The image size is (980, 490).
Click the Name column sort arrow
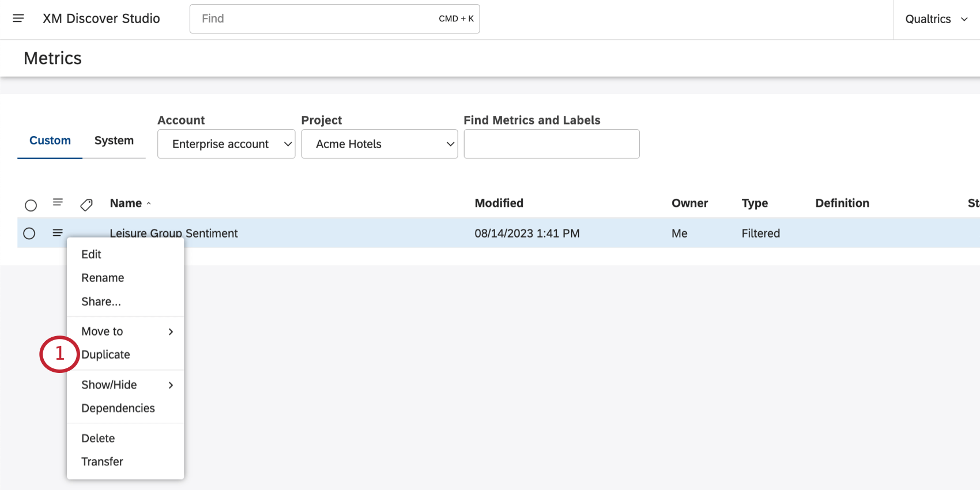pyautogui.click(x=149, y=203)
